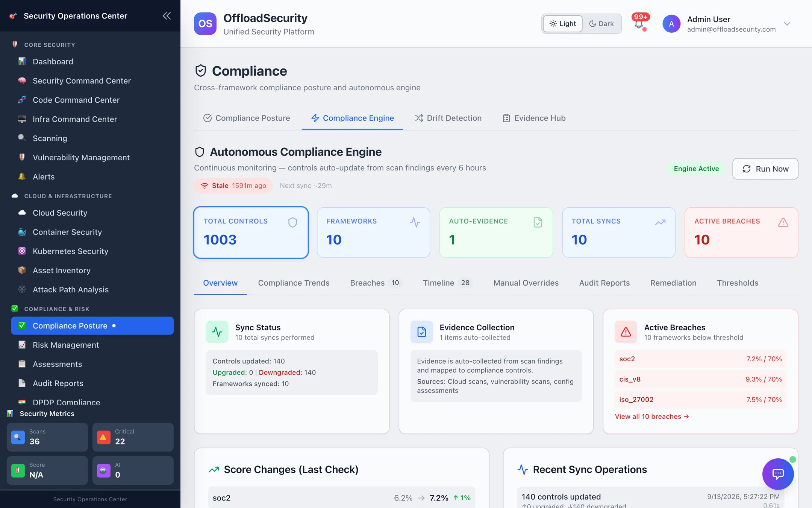Open the Compliance Trends sub-tab
This screenshot has width=812, height=508.
[294, 283]
